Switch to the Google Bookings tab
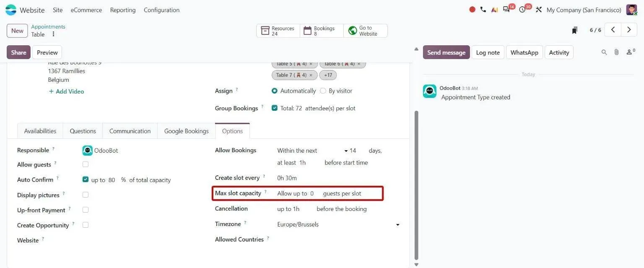Image resolution: width=644 pixels, height=268 pixels. click(186, 131)
